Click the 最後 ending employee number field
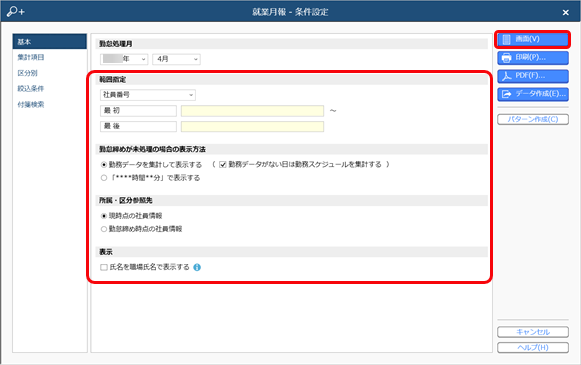This screenshot has height=365, width=581. coord(138,126)
